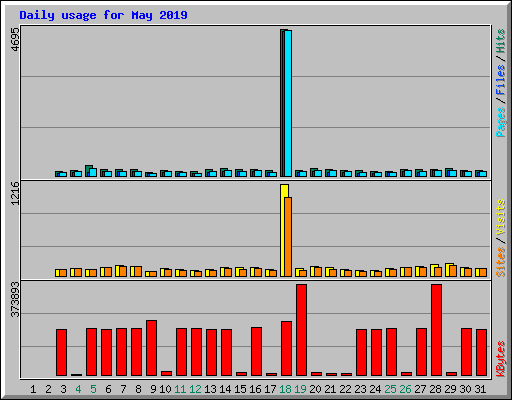Click the red KBytes bar for day 9

pos(151,348)
